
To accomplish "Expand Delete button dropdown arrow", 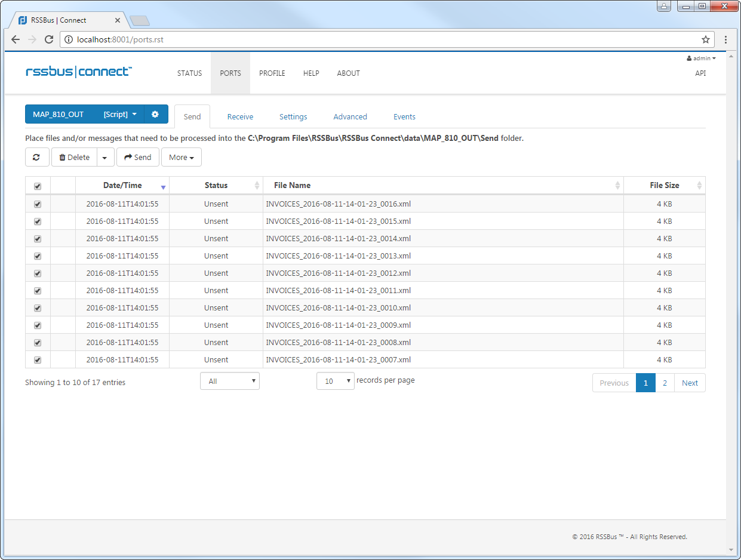I will [x=104, y=157].
